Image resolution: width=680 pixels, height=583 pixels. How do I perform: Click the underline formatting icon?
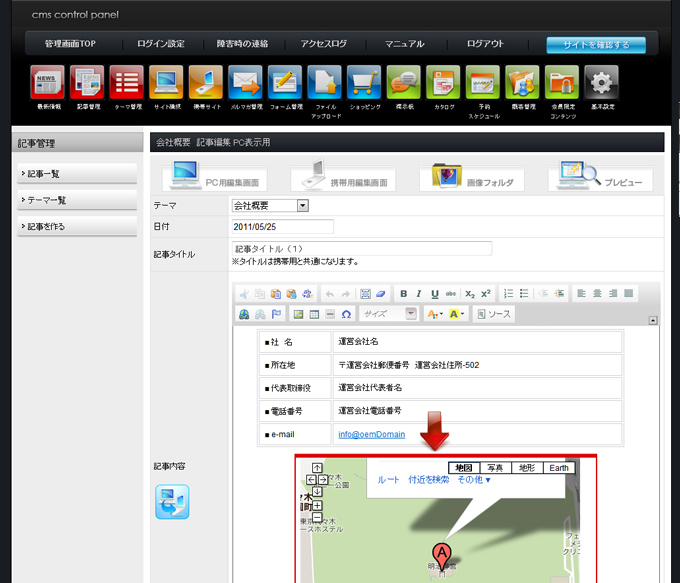point(435,294)
